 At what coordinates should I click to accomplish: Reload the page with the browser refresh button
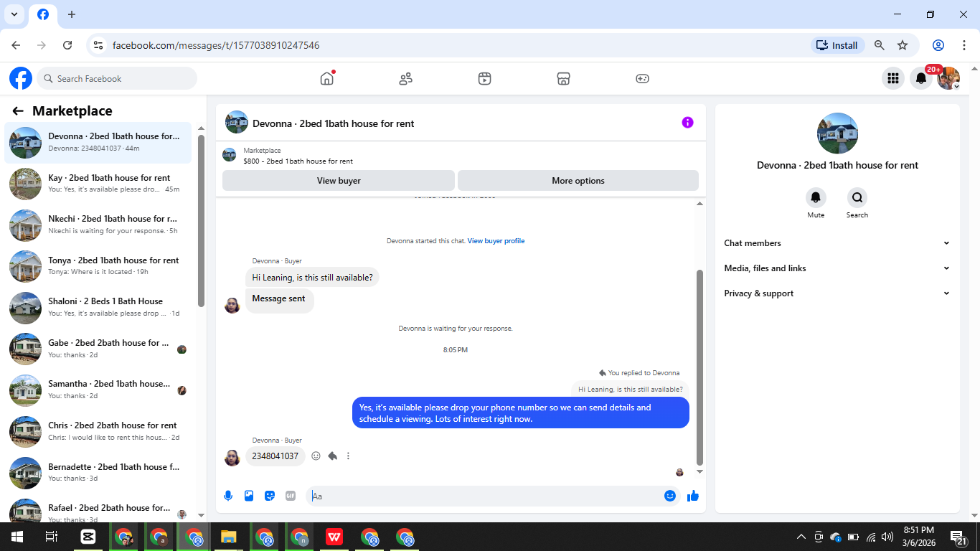click(x=67, y=45)
